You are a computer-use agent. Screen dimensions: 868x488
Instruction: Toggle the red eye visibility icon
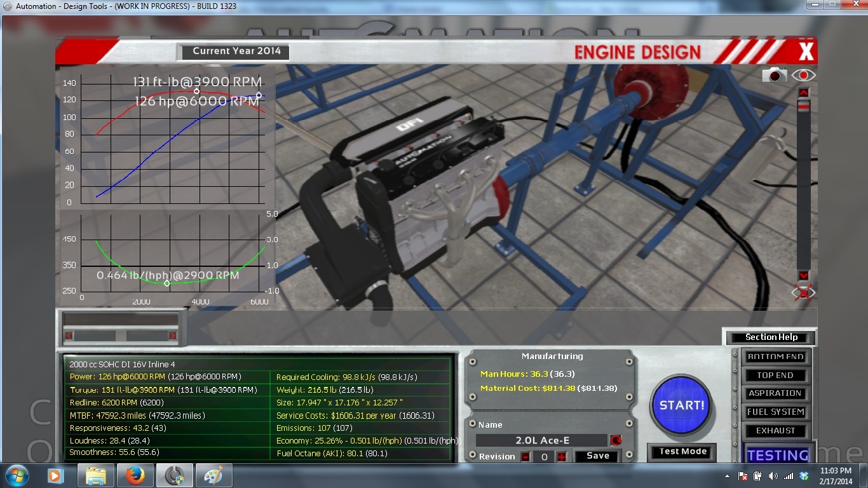point(804,76)
